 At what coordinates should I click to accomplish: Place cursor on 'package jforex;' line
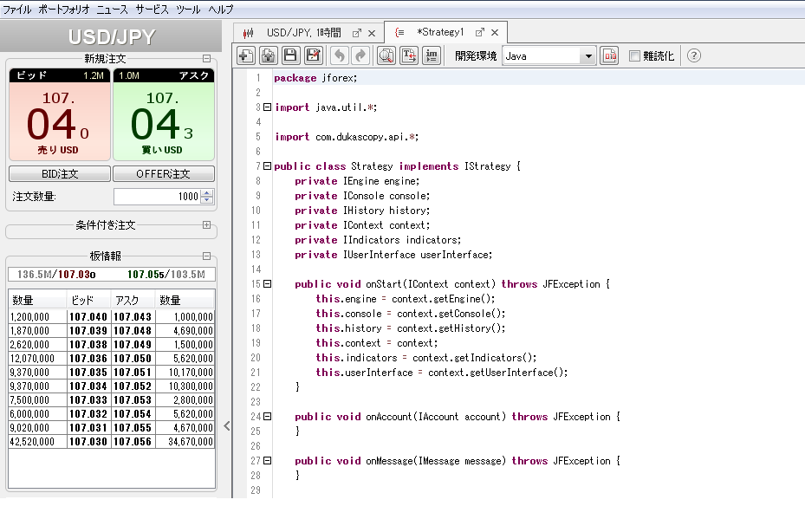pyautogui.click(x=315, y=78)
